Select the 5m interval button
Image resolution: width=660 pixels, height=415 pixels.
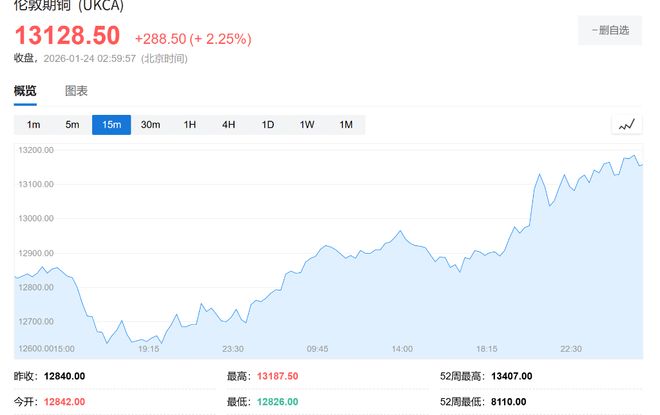(x=72, y=125)
